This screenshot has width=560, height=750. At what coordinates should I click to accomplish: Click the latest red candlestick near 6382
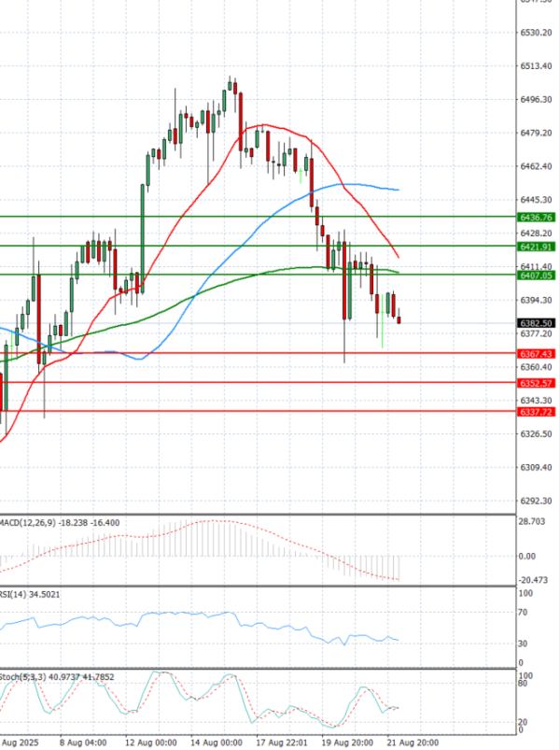pyautogui.click(x=399, y=319)
